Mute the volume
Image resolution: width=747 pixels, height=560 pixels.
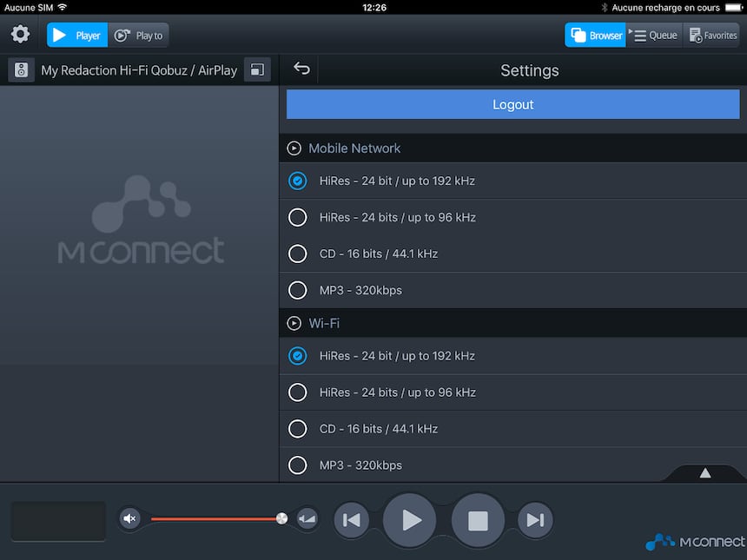(x=130, y=518)
